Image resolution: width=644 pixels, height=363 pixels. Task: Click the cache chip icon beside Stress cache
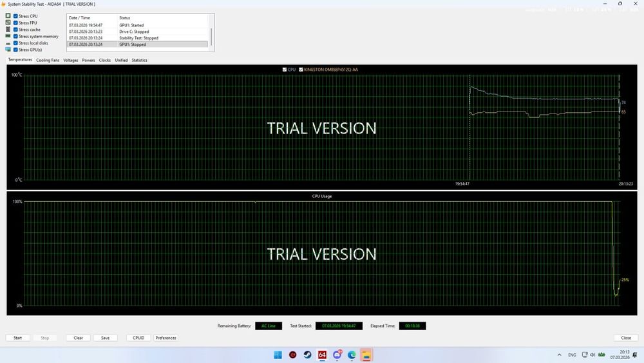(x=8, y=29)
